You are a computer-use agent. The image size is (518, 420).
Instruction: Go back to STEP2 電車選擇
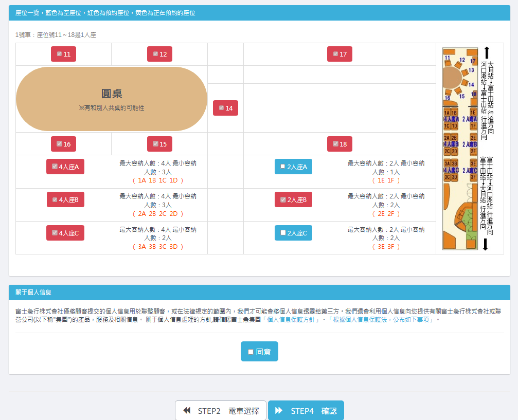221,411
